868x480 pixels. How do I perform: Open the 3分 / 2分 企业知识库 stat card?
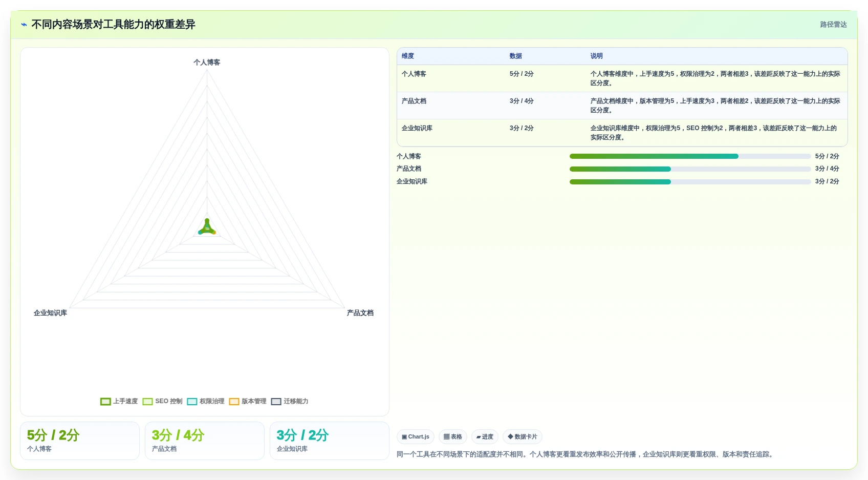[x=330, y=441]
